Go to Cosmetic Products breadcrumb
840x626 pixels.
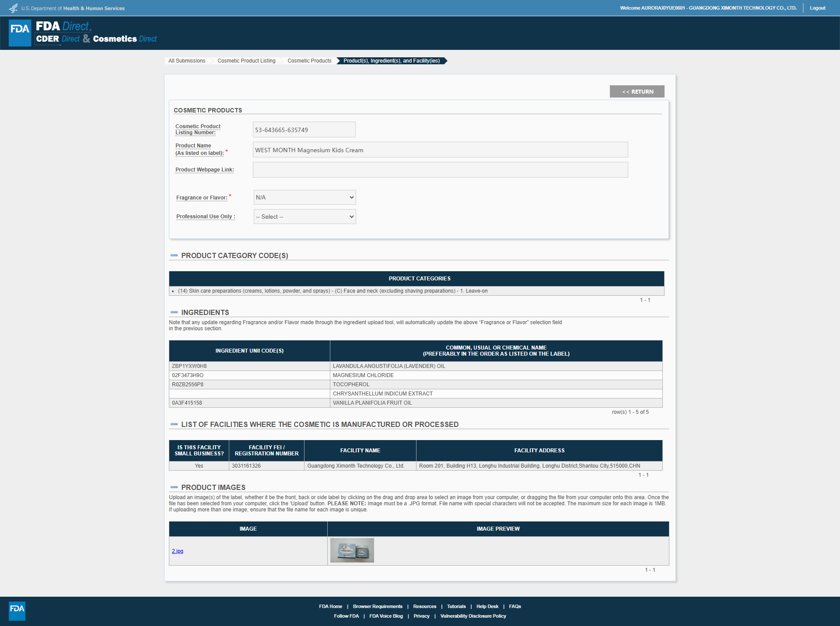coord(309,61)
